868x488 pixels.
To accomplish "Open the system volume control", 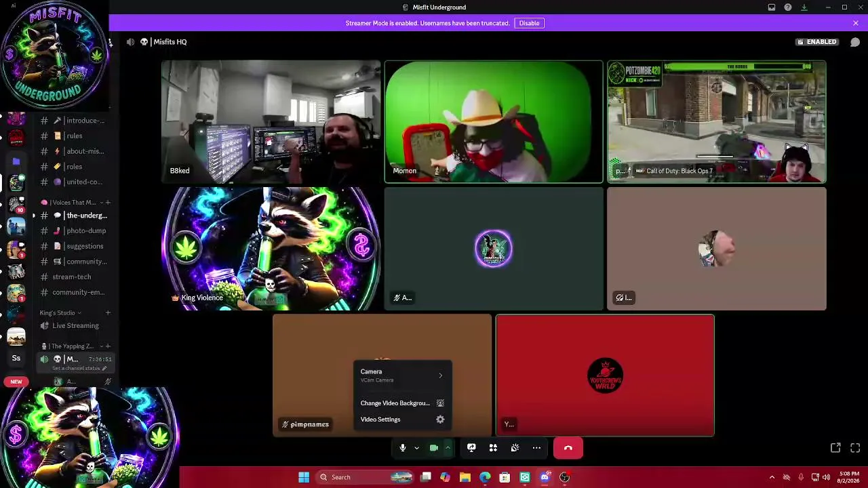I will coord(826,477).
